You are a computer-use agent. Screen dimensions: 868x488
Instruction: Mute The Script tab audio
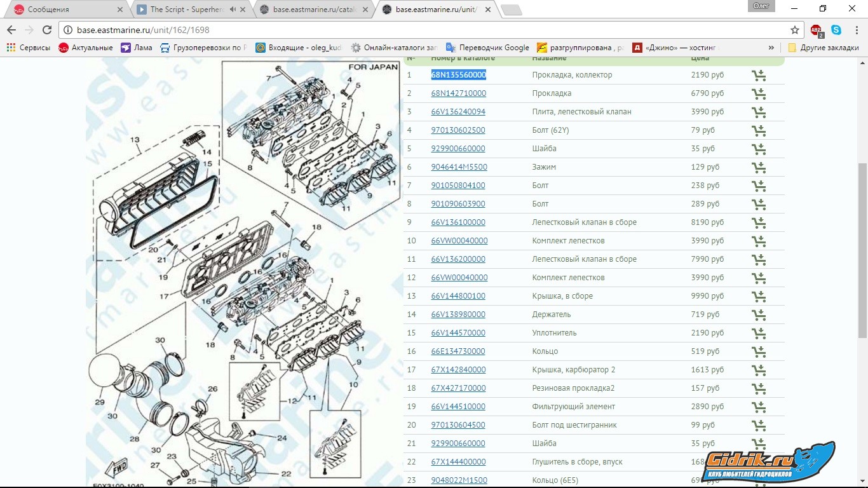coord(233,10)
